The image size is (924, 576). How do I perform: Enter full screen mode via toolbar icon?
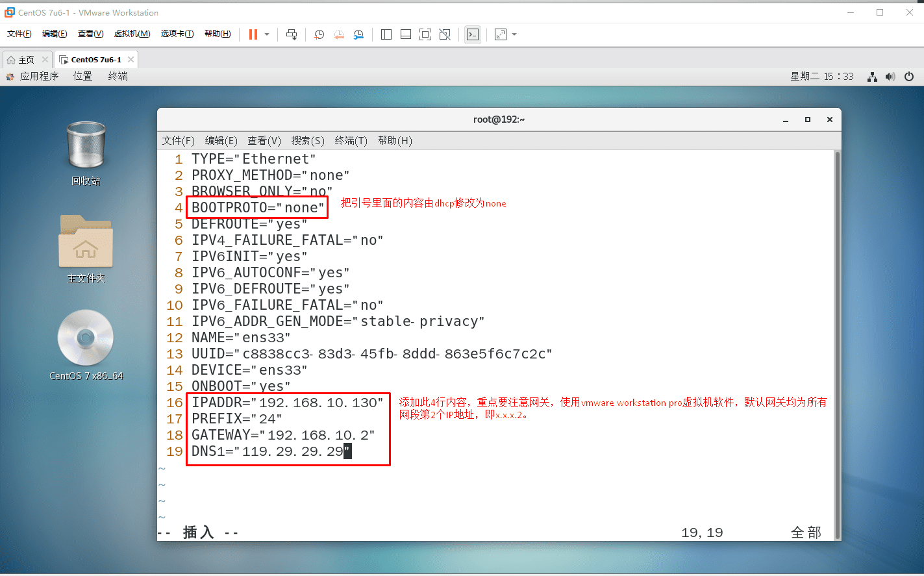(425, 34)
